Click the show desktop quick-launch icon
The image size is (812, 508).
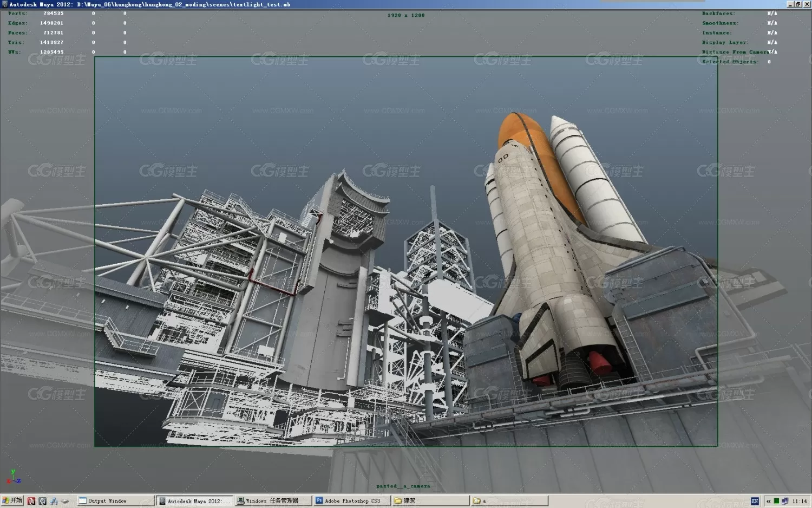click(x=65, y=501)
